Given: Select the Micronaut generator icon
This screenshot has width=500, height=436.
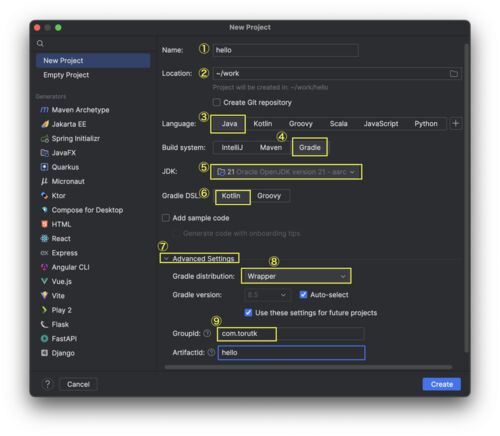Looking at the screenshot, I should click(x=44, y=181).
